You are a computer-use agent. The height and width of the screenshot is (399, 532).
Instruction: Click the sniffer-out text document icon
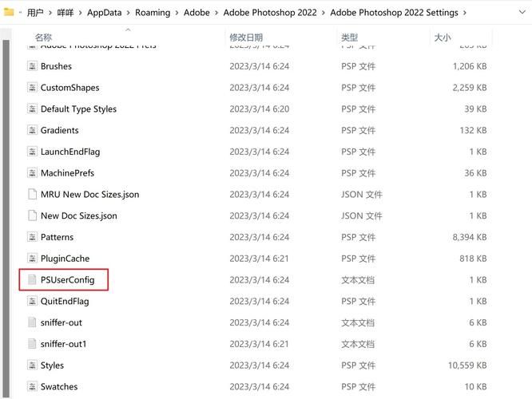click(32, 322)
